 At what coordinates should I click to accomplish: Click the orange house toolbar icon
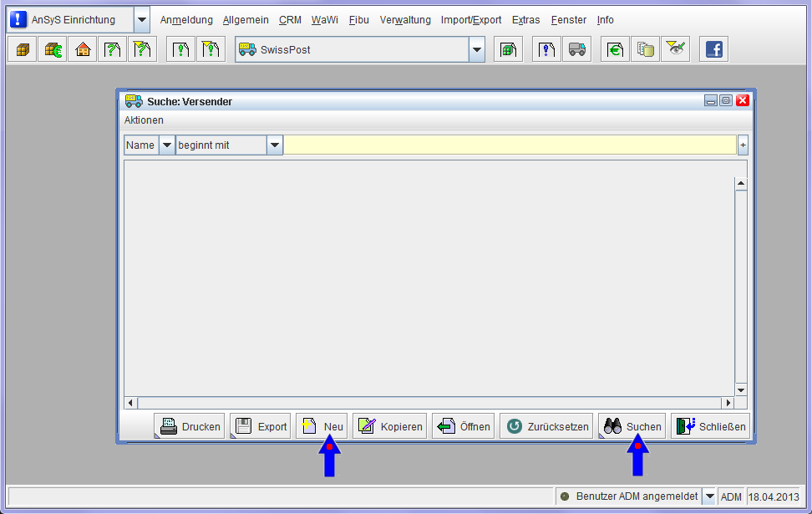point(83,50)
